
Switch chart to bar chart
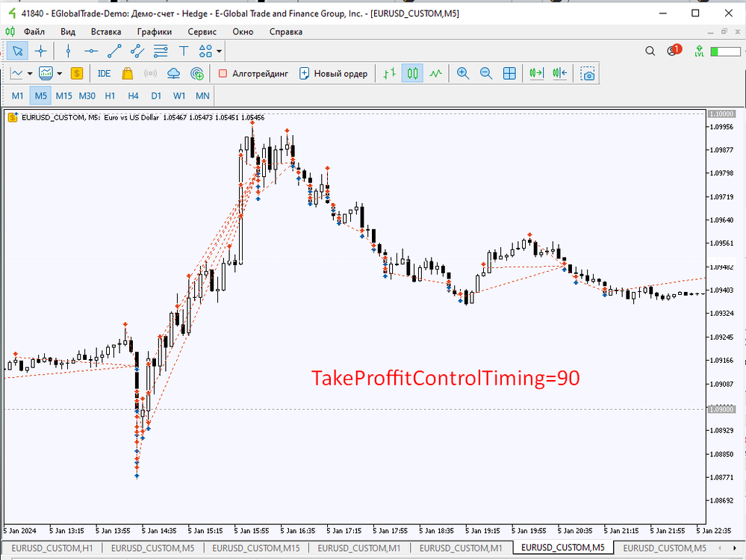click(x=390, y=74)
